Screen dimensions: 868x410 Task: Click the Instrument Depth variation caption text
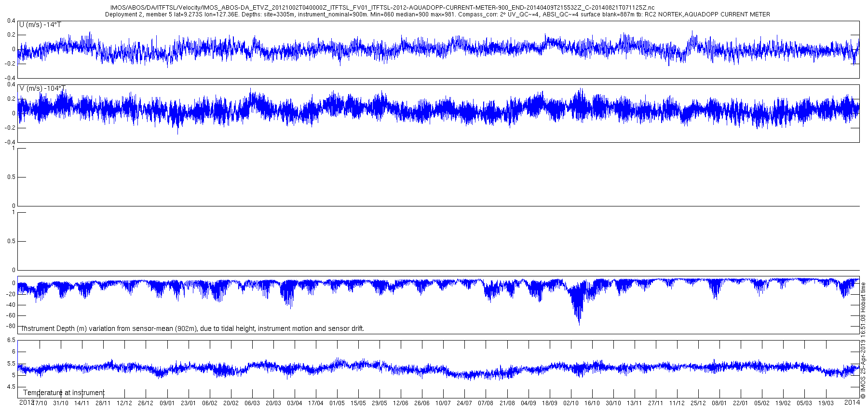[192, 328]
